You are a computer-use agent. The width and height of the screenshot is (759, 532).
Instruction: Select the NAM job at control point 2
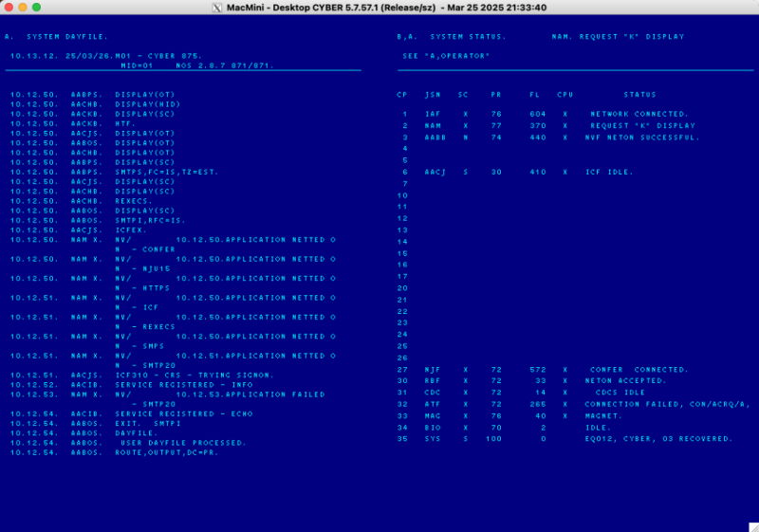pyautogui.click(x=548, y=126)
